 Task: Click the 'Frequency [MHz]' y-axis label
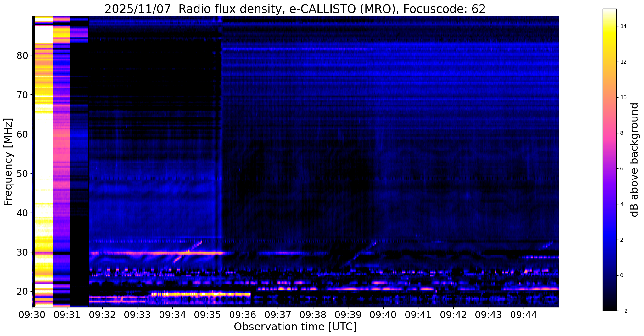8,162
